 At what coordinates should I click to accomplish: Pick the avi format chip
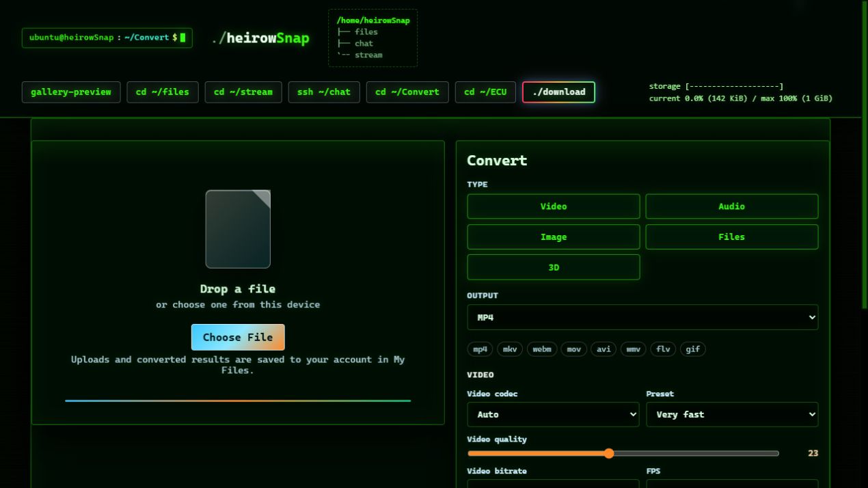[603, 349]
